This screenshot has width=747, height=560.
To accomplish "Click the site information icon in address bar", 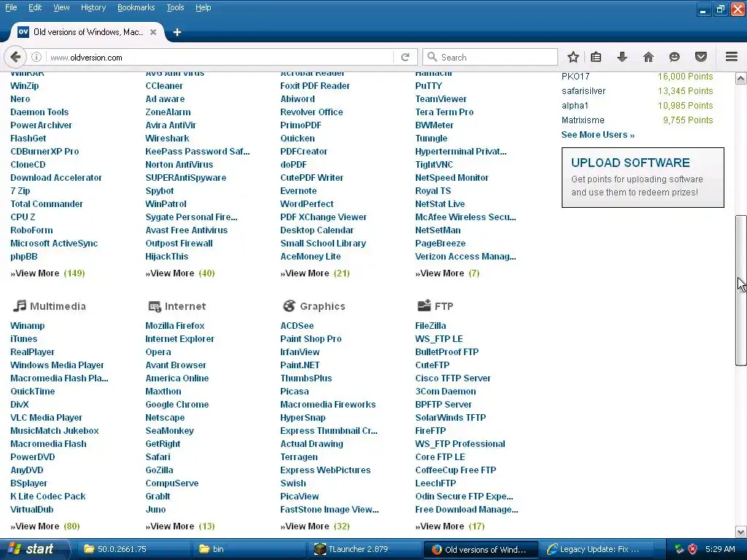I will (36, 57).
